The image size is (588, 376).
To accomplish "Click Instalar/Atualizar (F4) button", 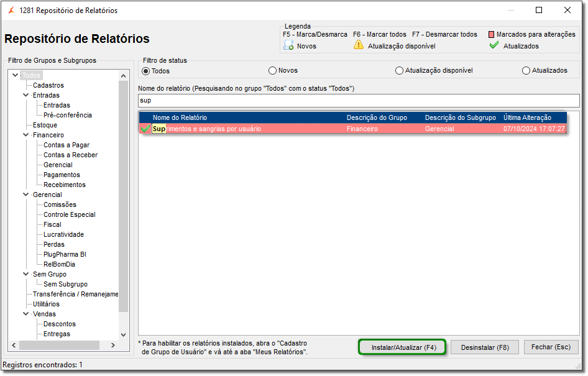I will [x=402, y=347].
